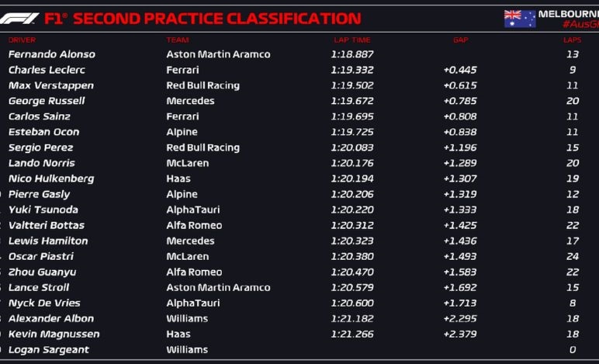Viewport: 599px width, 364px height.
Task: Select the DRIVER column header
Action: click(23, 40)
